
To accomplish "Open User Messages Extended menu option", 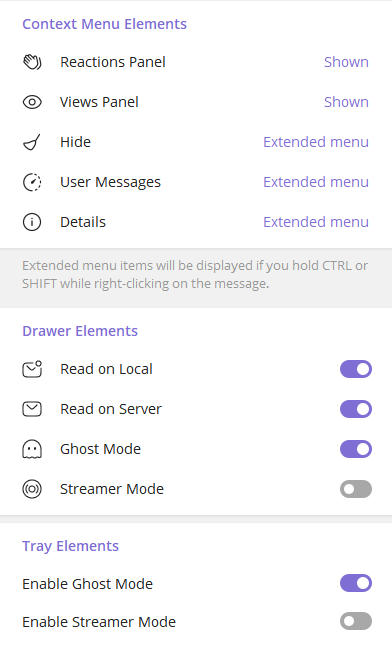I will point(316,182).
